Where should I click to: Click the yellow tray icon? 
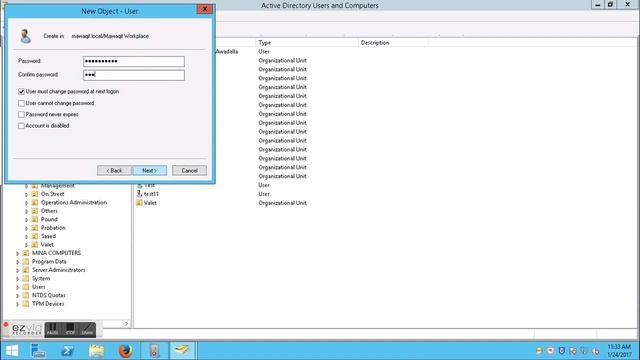539,351
